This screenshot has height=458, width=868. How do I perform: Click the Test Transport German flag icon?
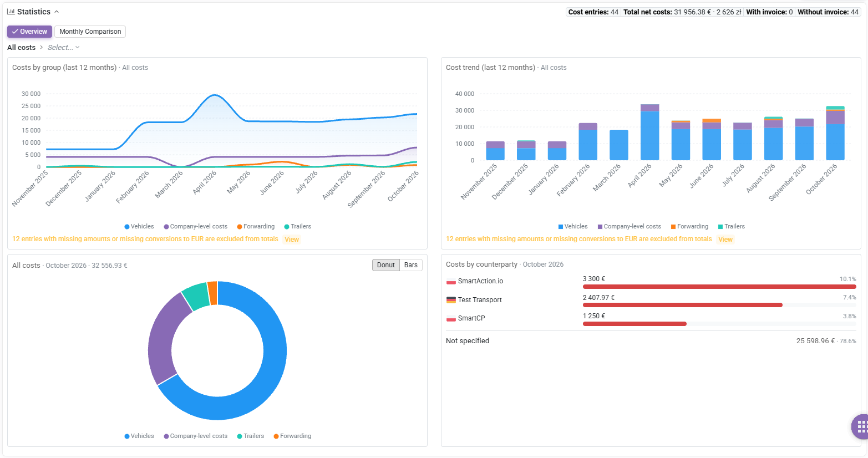(451, 300)
